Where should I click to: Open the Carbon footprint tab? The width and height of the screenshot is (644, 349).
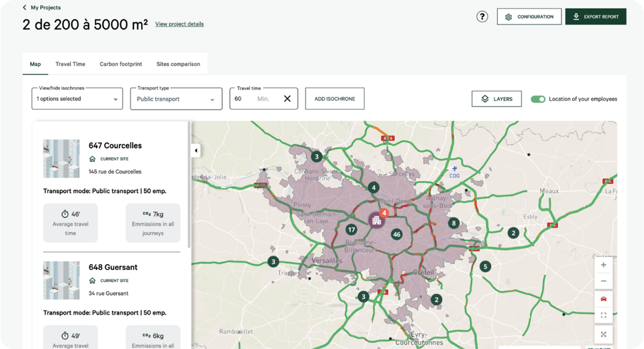point(121,64)
